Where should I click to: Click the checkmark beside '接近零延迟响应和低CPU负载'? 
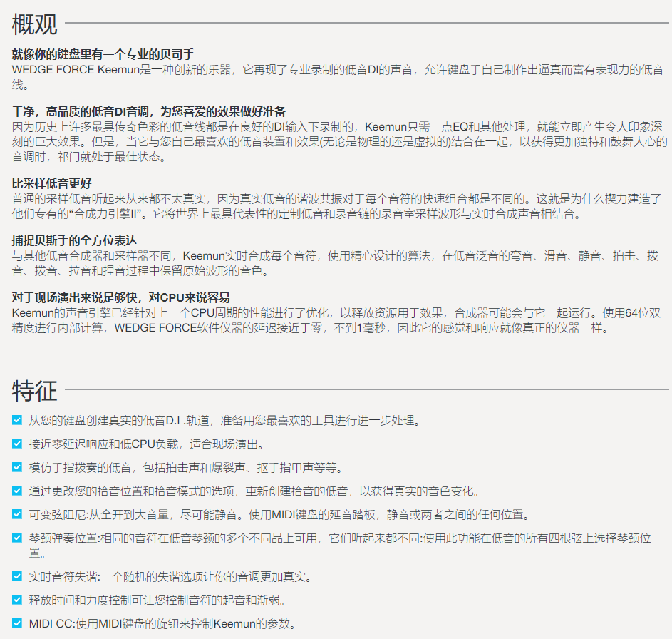[16, 444]
